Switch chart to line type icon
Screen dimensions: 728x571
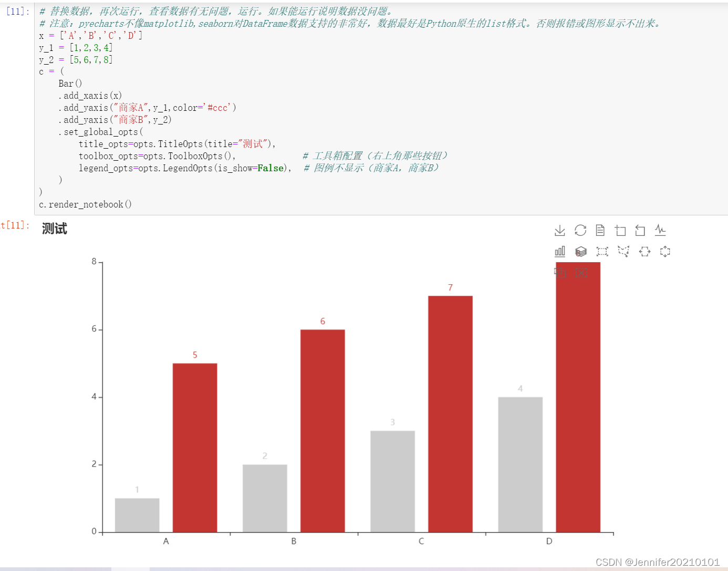coord(660,230)
